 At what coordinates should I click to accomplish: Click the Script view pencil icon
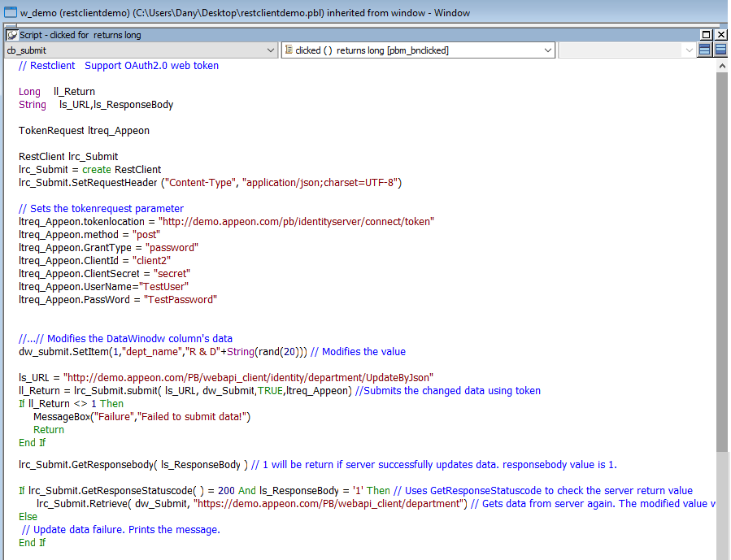(x=12, y=35)
